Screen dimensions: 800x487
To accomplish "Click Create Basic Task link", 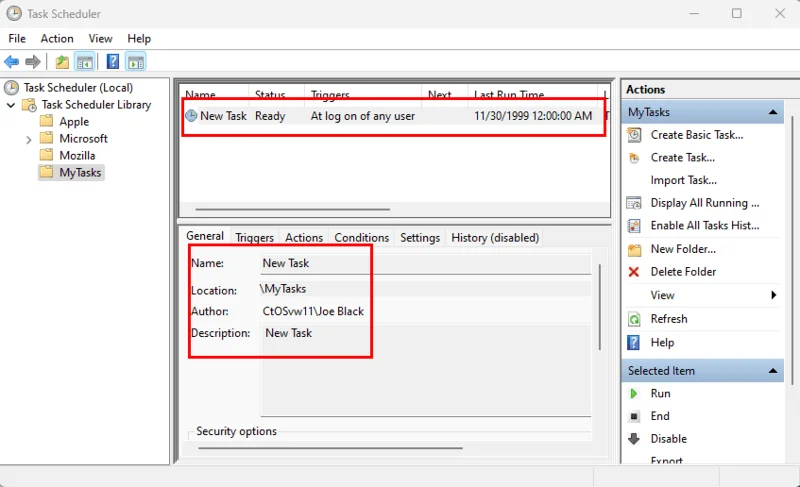I will pyautogui.click(x=694, y=135).
